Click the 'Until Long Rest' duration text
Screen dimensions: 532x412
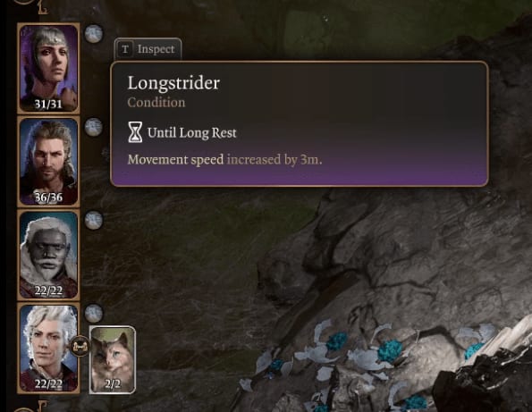pyautogui.click(x=191, y=132)
